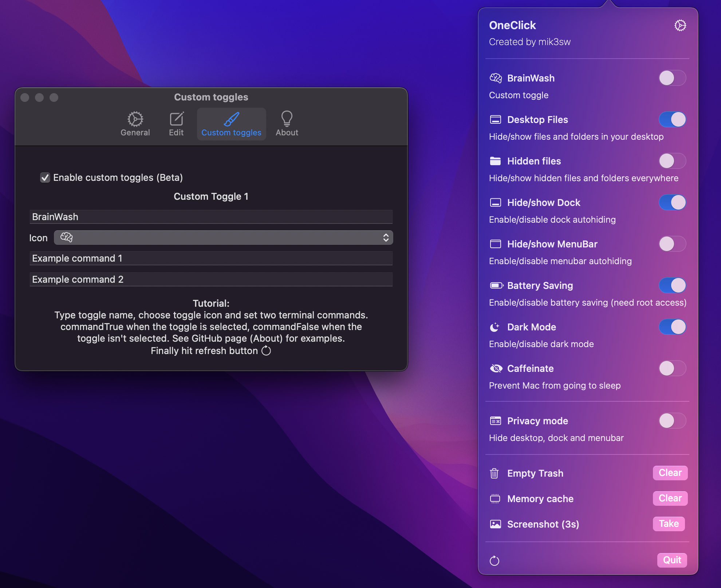Click the Custom toggle description under BrainWash

click(x=519, y=95)
